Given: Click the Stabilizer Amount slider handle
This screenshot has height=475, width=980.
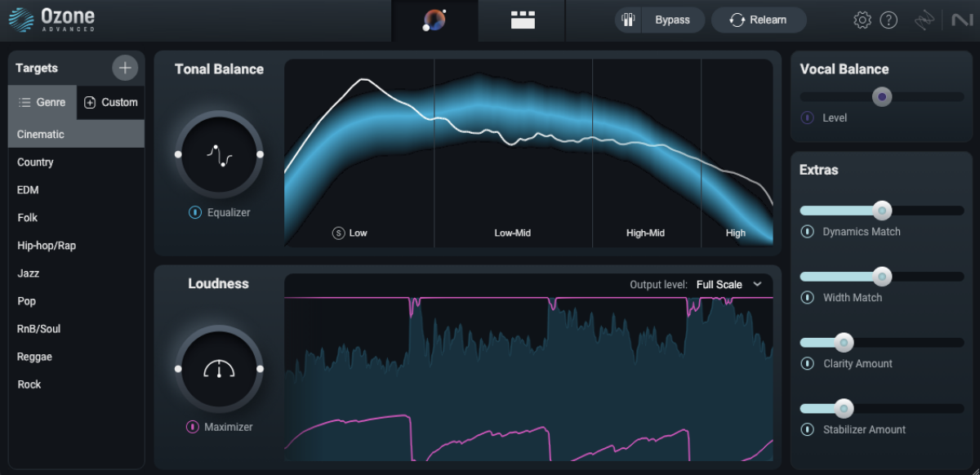Looking at the screenshot, I should coord(844,408).
